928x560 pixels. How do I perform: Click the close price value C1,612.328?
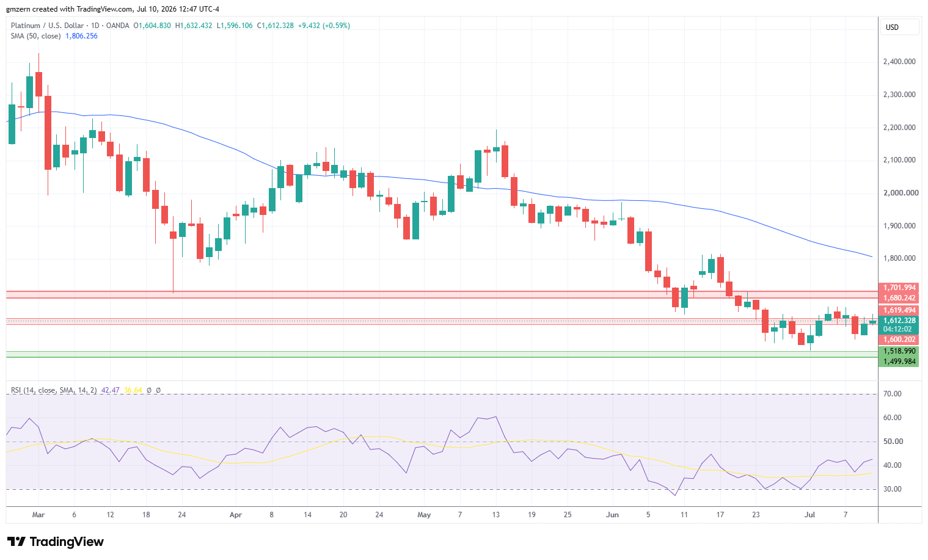275,26
